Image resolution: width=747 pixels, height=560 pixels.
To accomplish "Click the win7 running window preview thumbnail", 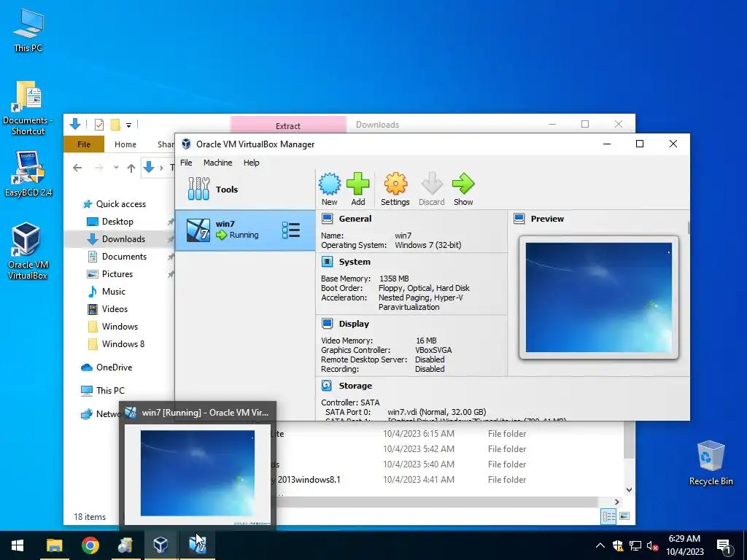I will 197,473.
